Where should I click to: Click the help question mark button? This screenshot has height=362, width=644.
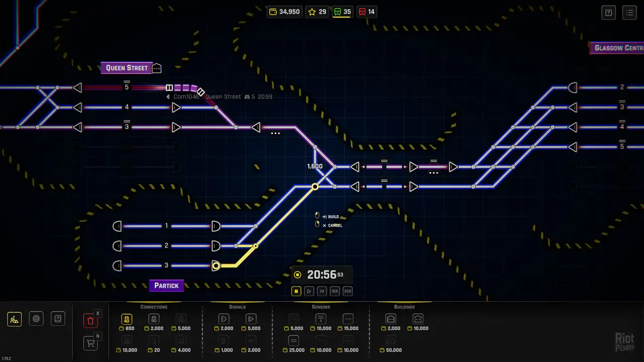tap(609, 13)
